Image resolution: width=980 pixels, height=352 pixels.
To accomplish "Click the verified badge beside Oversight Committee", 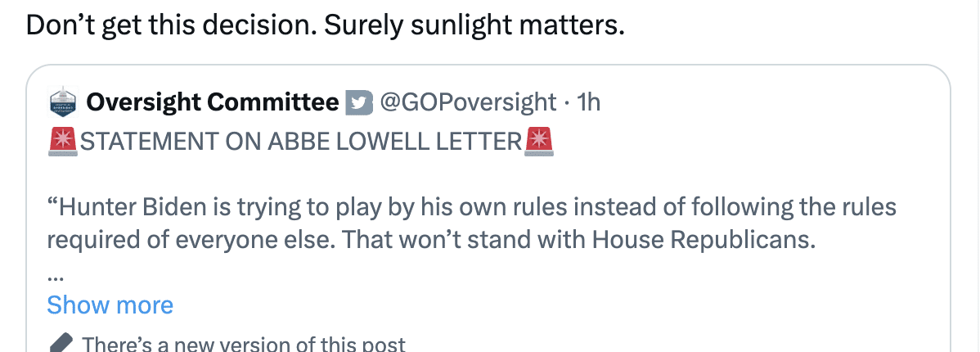I will (x=359, y=102).
